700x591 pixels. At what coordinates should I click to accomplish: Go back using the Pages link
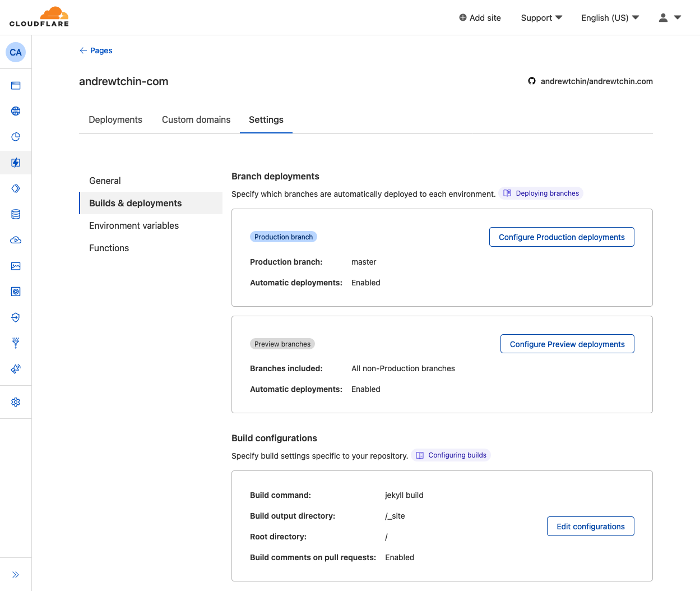(96, 50)
